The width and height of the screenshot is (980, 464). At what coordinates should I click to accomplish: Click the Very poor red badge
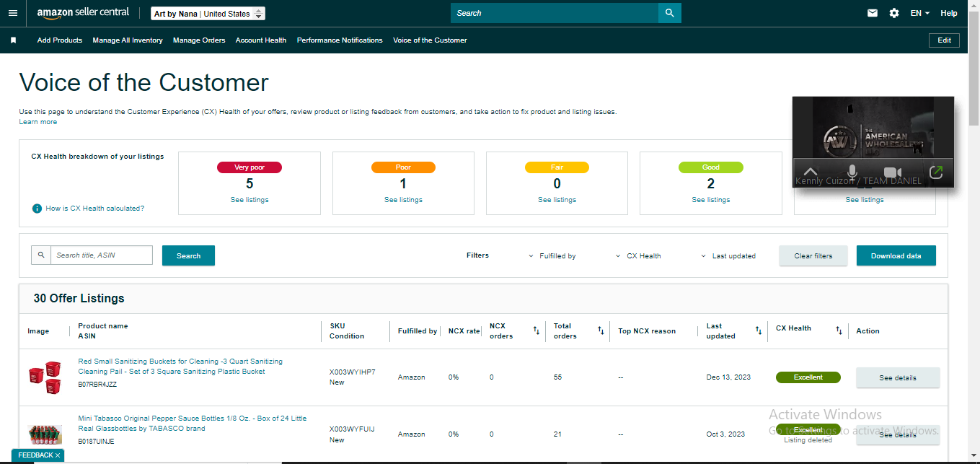point(250,167)
